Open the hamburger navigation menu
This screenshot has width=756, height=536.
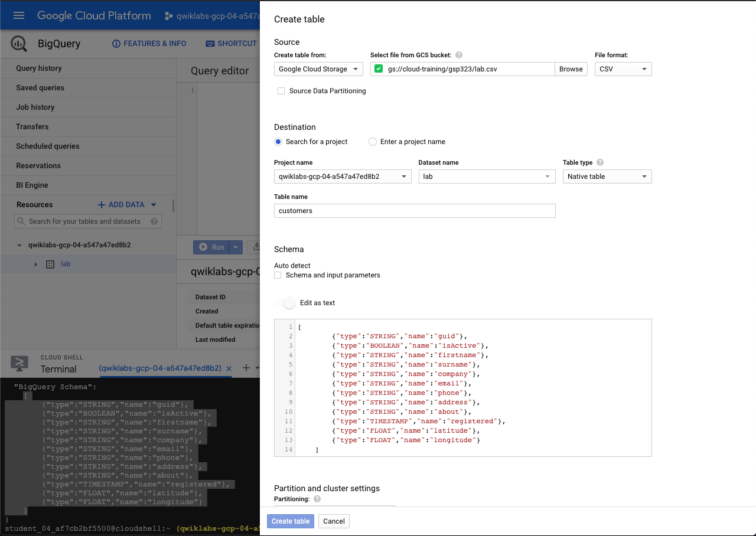coord(19,16)
